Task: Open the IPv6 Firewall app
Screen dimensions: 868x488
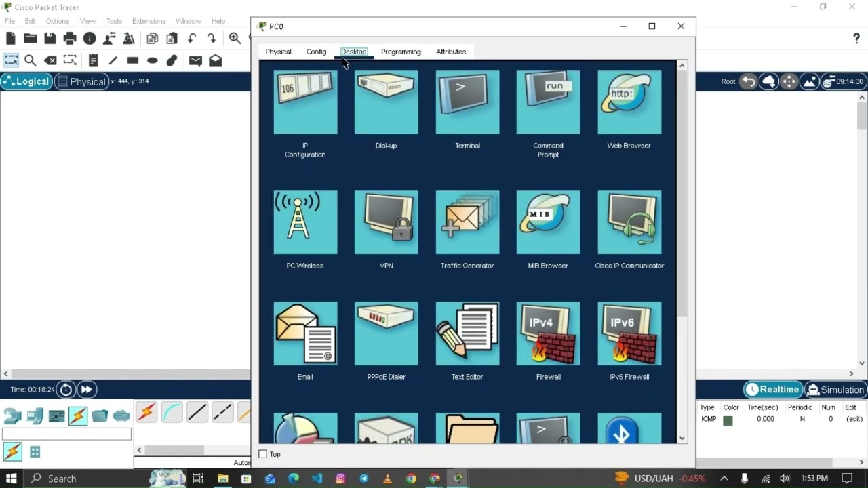Action: pyautogui.click(x=629, y=333)
